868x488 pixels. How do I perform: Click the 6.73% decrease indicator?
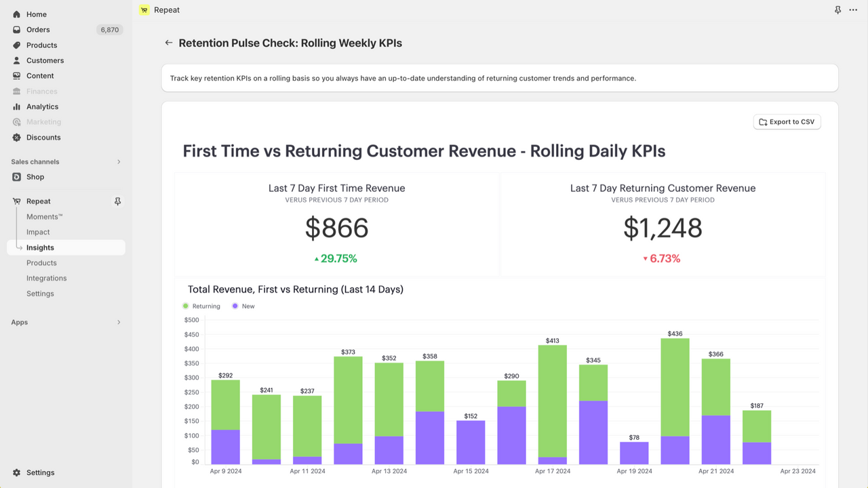661,258
